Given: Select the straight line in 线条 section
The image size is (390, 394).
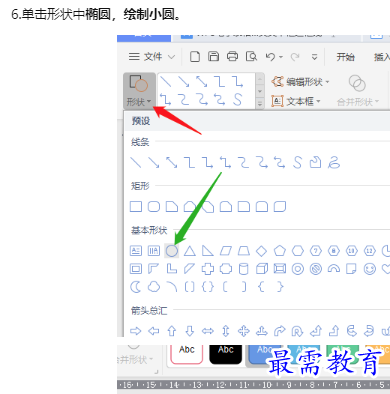Looking at the screenshot, I should click(x=136, y=163).
